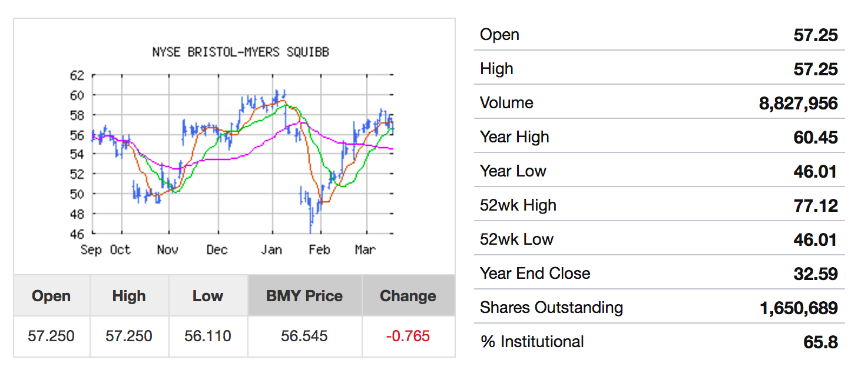
Task: Click the 52wk High value 77.12
Action: [x=816, y=205]
